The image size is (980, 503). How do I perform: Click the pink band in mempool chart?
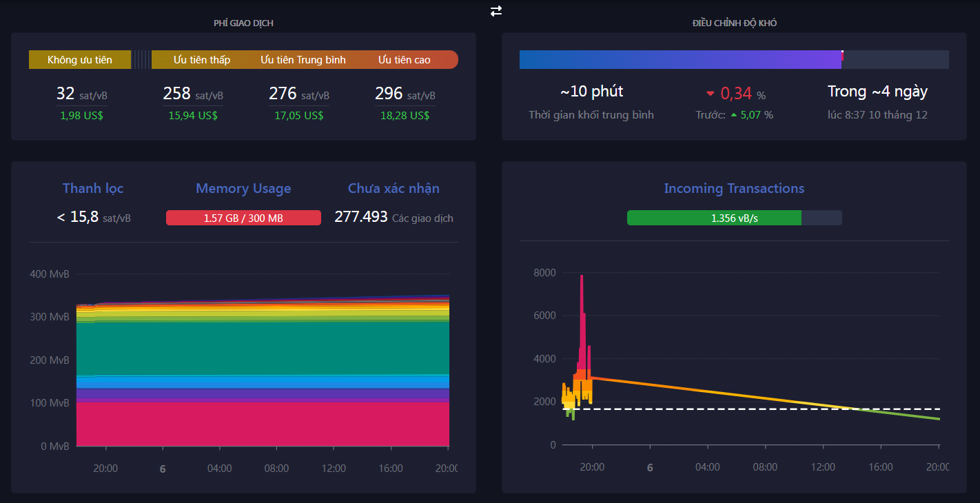tap(263, 424)
